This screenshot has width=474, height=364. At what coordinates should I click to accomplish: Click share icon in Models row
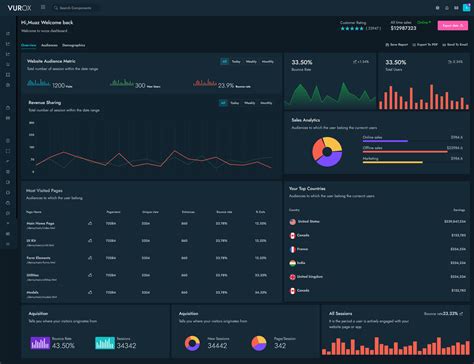point(90,293)
